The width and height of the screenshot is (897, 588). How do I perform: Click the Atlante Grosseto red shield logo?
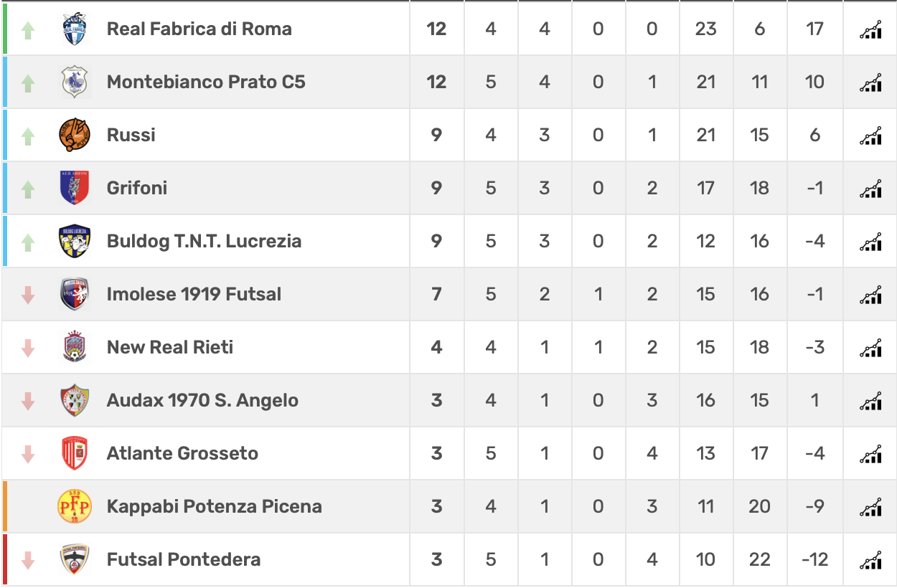[75, 453]
